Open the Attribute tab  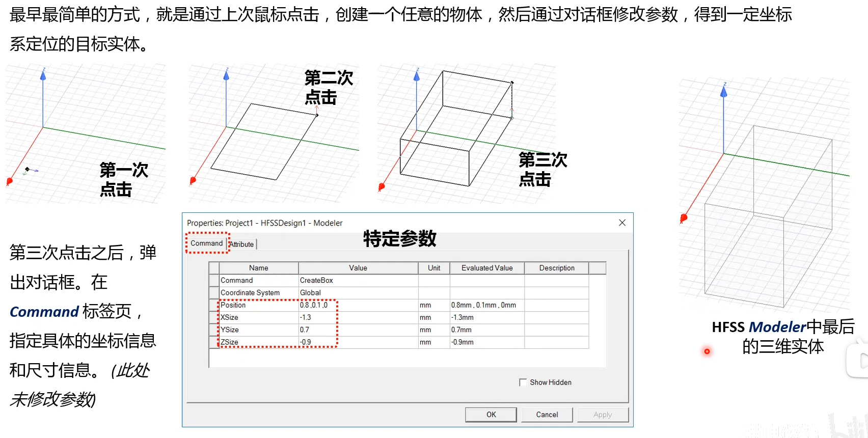click(242, 244)
